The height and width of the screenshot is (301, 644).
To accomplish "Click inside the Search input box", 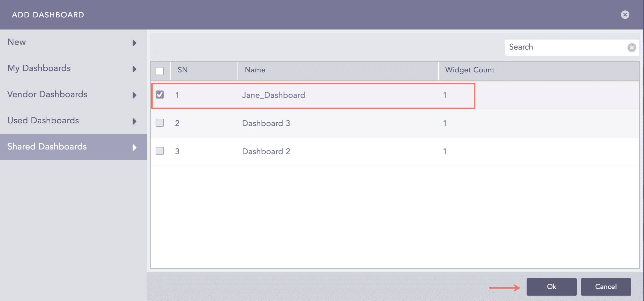I will coord(567,47).
